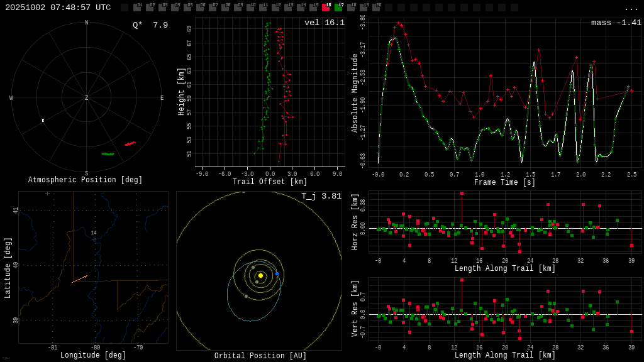
Task: Click the T_j 3.81 Tisserand label
Action: click(321, 197)
